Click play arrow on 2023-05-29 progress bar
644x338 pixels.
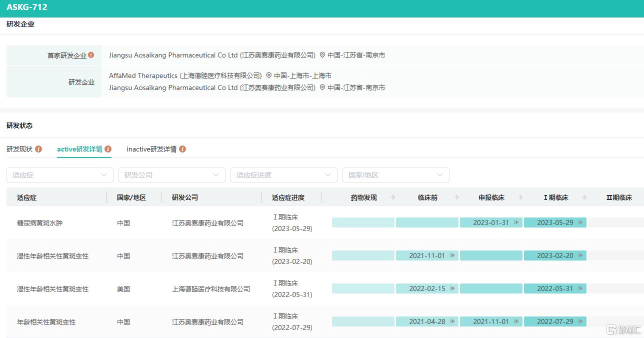580,222
